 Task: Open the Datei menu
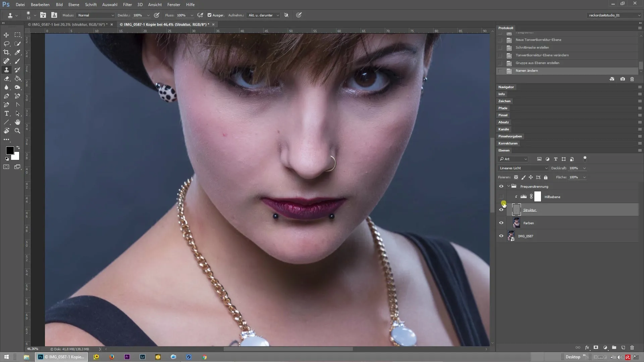tap(20, 5)
